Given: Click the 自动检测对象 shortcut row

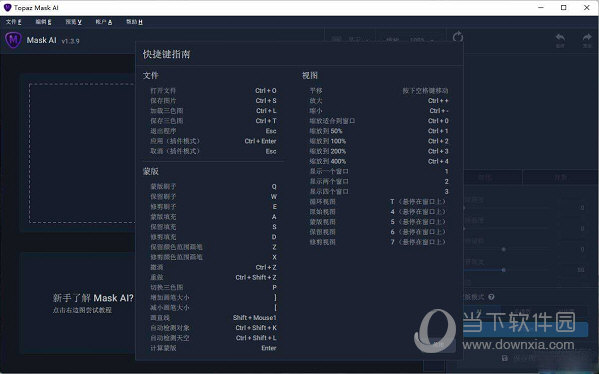Looking at the screenshot, I should 213,328.
